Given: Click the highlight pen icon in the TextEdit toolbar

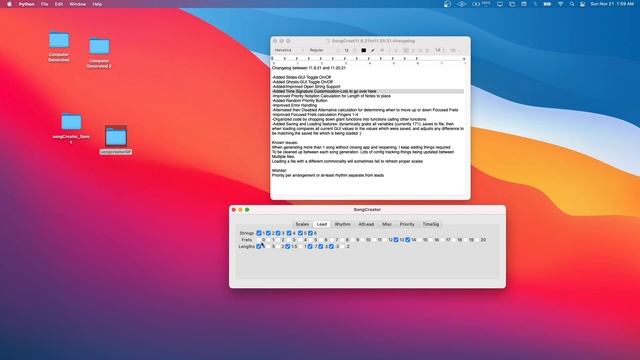Looking at the screenshot, I should tap(373, 50).
